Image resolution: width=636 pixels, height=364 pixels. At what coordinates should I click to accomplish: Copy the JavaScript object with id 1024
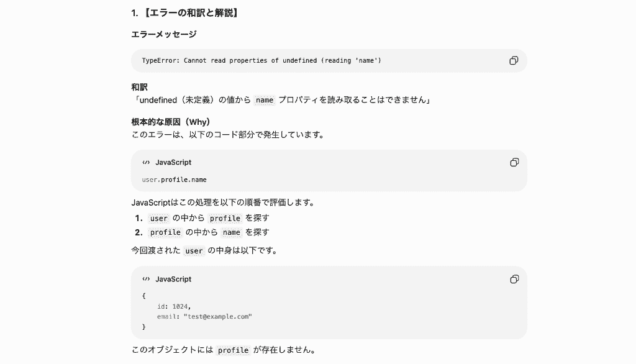click(514, 279)
